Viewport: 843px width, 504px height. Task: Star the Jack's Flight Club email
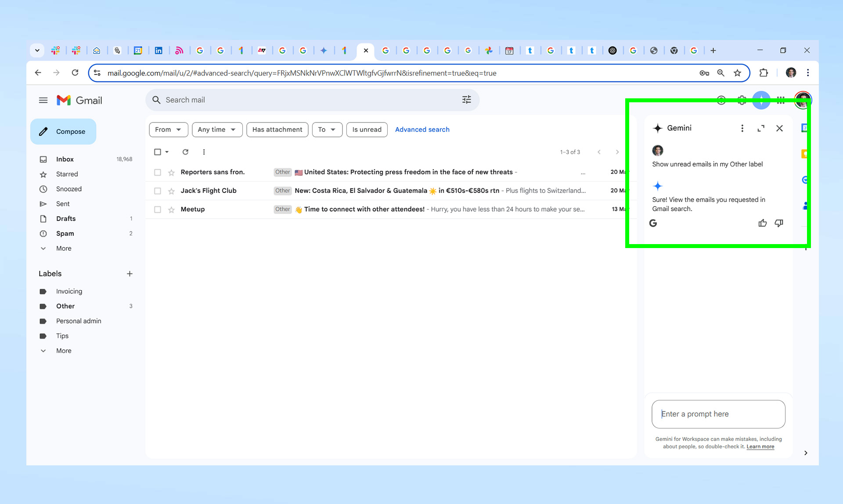point(171,191)
